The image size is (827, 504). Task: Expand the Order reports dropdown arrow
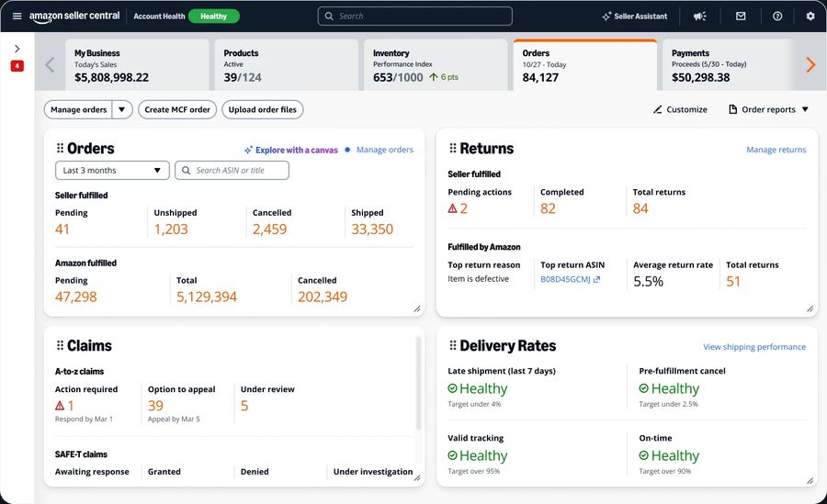click(805, 109)
